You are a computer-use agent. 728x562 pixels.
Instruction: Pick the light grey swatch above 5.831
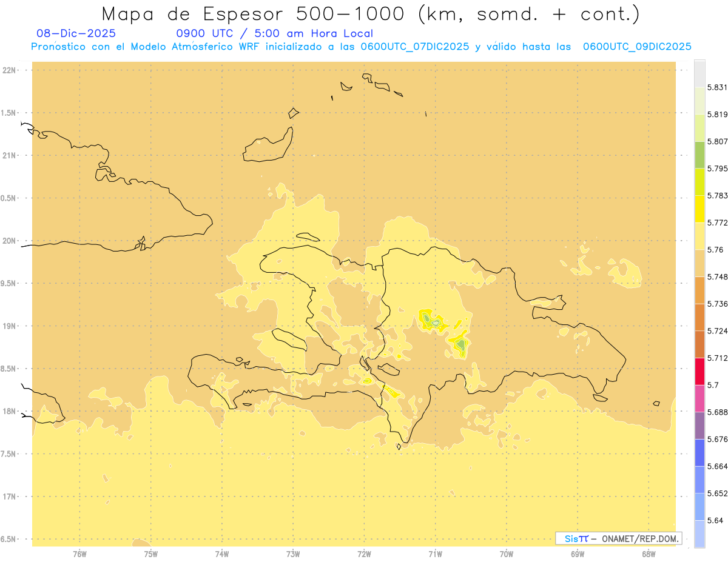point(699,73)
